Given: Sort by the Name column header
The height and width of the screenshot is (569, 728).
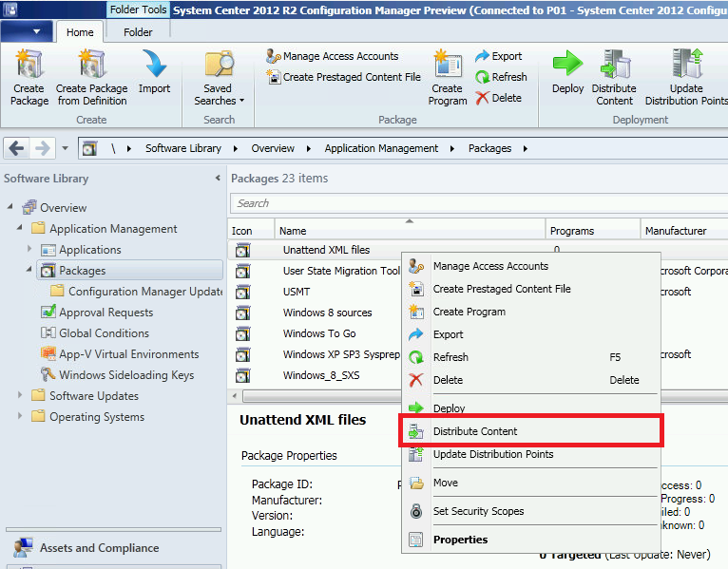Looking at the screenshot, I should 410,230.
